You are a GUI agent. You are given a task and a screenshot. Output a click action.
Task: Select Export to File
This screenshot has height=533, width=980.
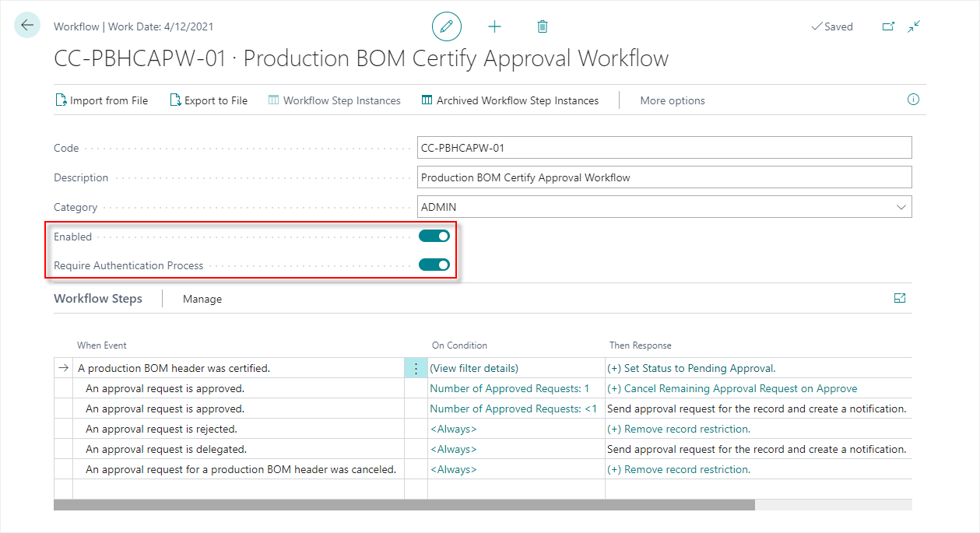[208, 100]
